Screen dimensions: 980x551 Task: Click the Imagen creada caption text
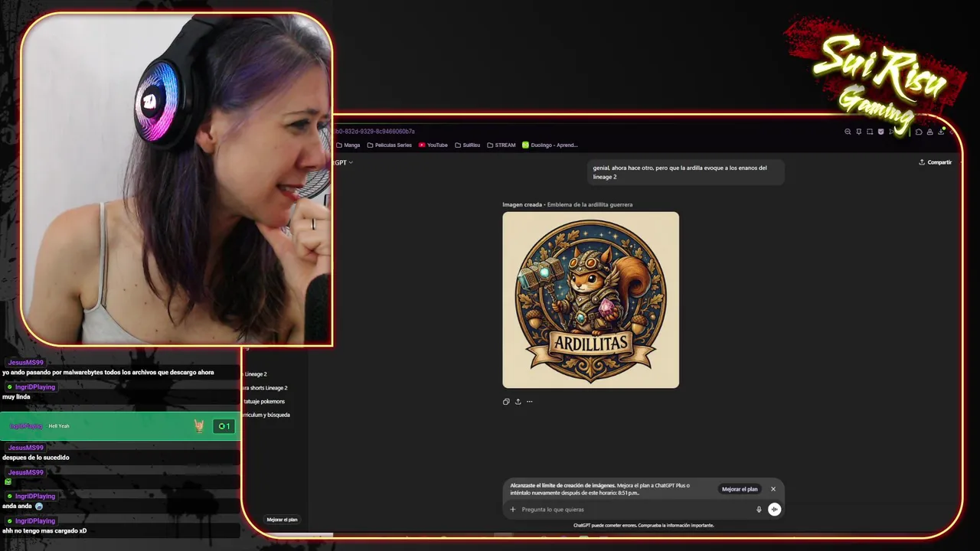[x=567, y=204]
